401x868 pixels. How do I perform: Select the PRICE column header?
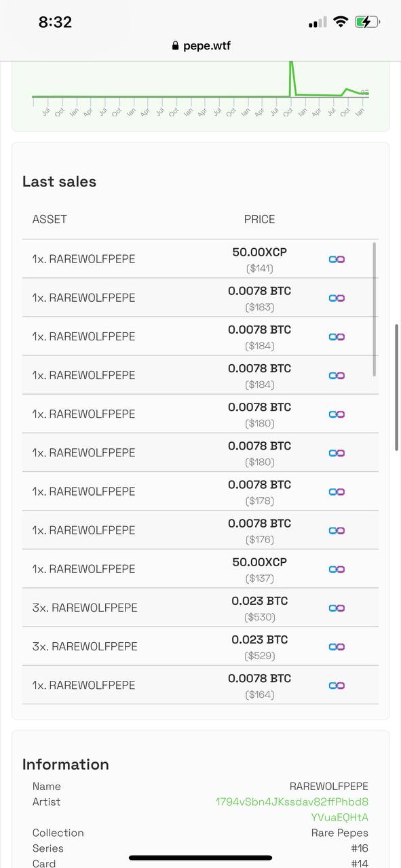pyautogui.click(x=259, y=220)
